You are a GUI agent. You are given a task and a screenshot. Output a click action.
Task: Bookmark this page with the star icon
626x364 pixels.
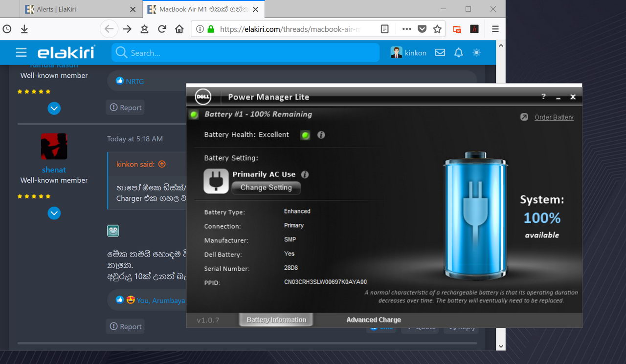437,29
